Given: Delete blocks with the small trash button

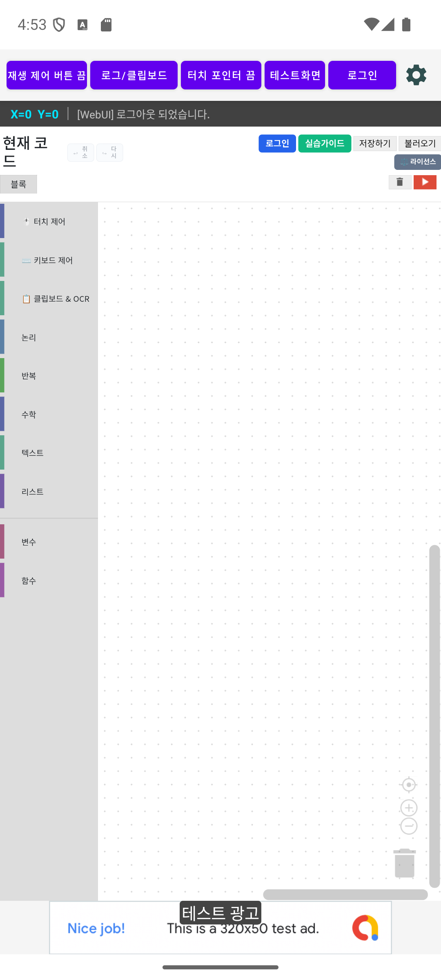Looking at the screenshot, I should pyautogui.click(x=400, y=182).
